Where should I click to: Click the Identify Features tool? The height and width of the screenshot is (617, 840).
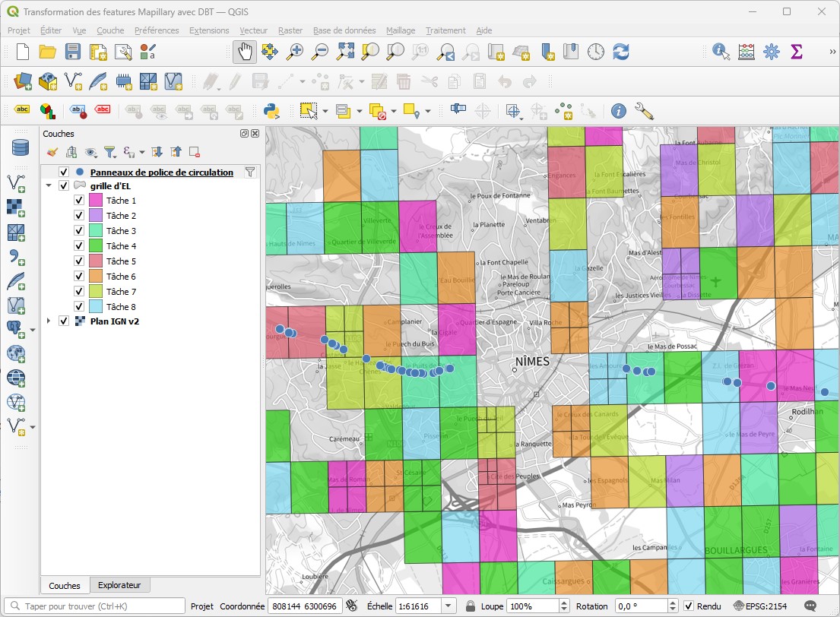[721, 52]
